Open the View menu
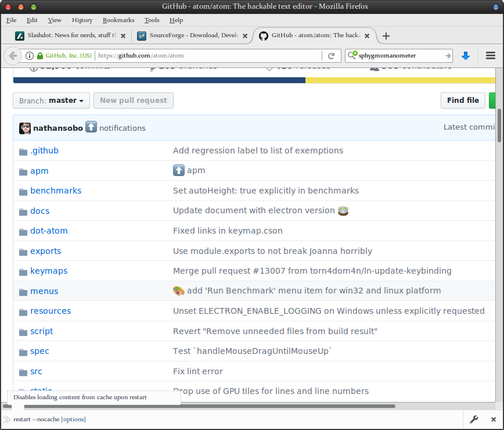This screenshot has width=504, height=430. [x=55, y=20]
